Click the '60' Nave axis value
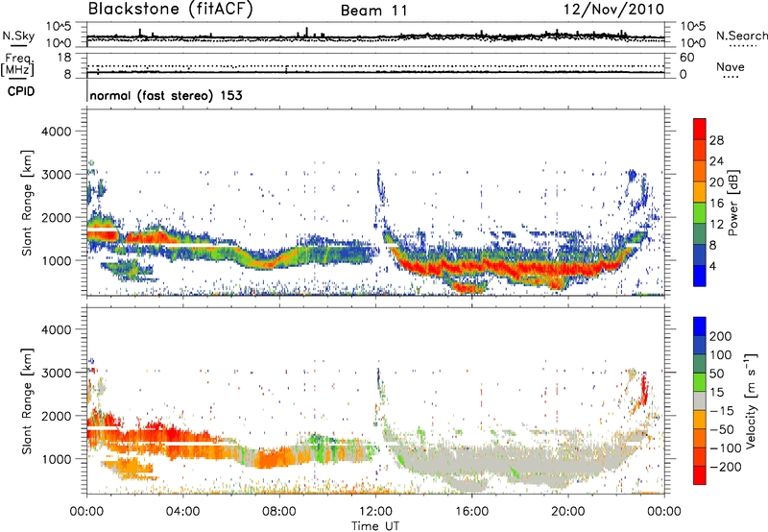This screenshot has width=768, height=532. tap(686, 58)
